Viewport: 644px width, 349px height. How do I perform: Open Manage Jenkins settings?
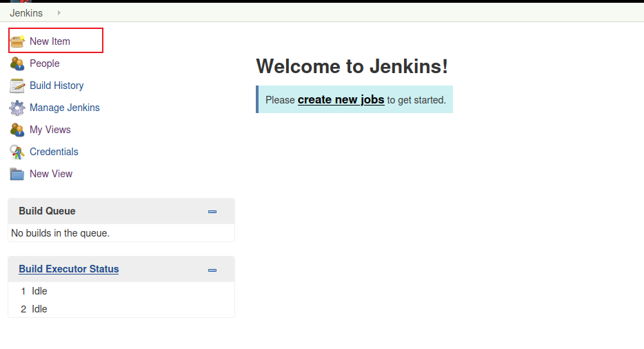coord(65,108)
